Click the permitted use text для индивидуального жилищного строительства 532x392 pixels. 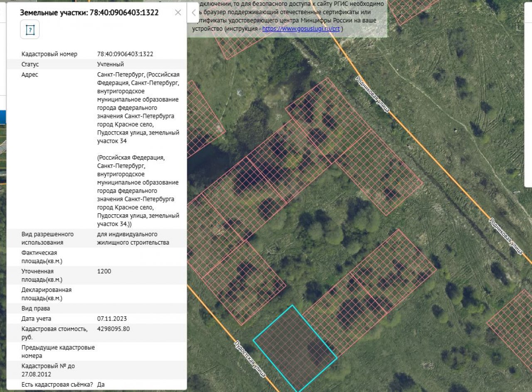(x=133, y=238)
